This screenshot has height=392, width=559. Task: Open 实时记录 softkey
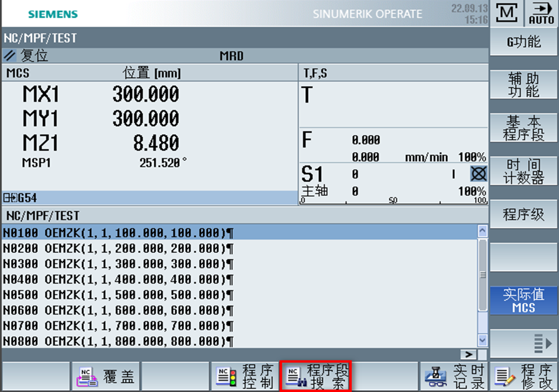click(455, 377)
